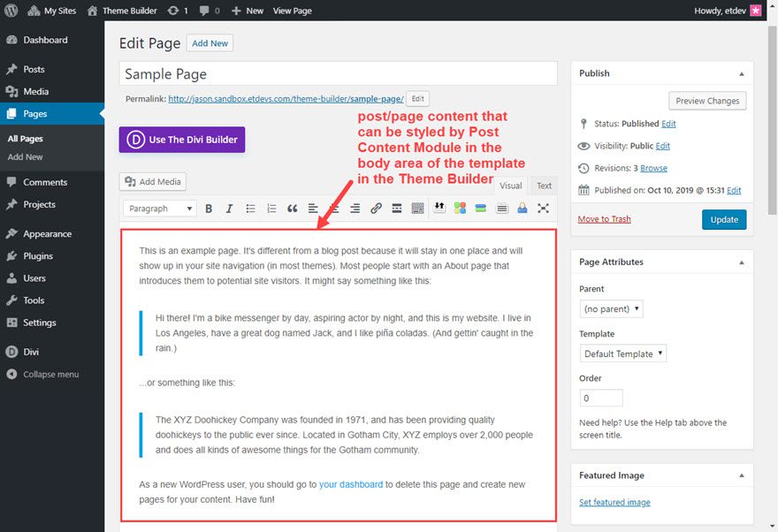
Task: Click the Set featured image link
Action: (614, 502)
